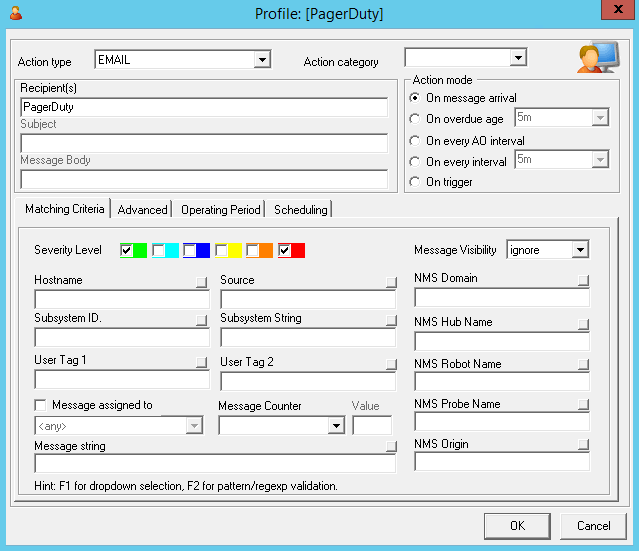Open the Action type dropdown

(x=262, y=60)
